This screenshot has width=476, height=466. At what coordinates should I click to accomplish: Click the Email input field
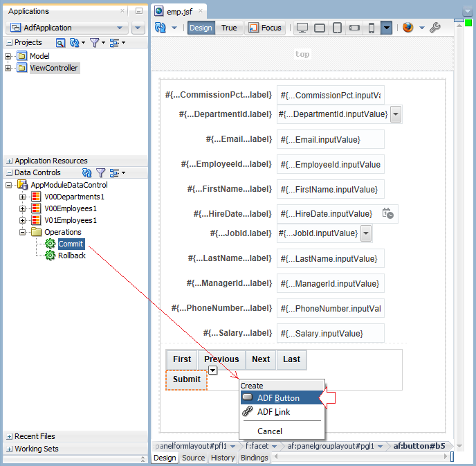pos(331,140)
